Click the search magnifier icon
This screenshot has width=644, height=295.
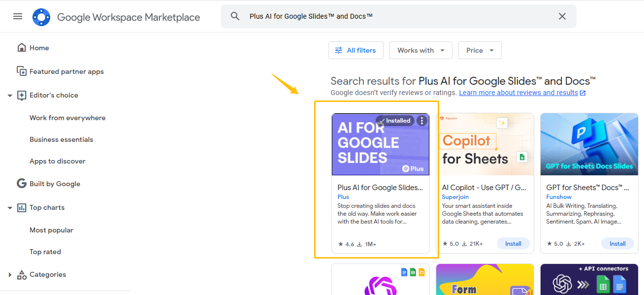point(235,16)
